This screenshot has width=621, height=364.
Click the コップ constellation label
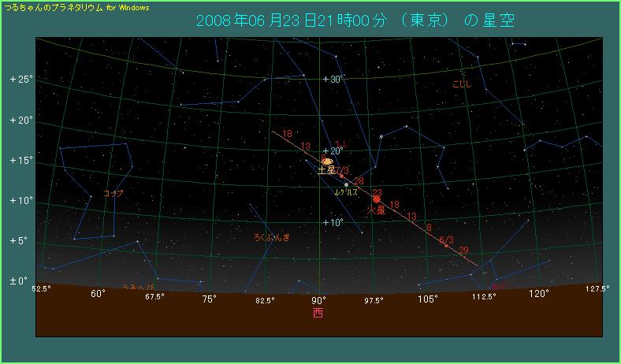113,193
